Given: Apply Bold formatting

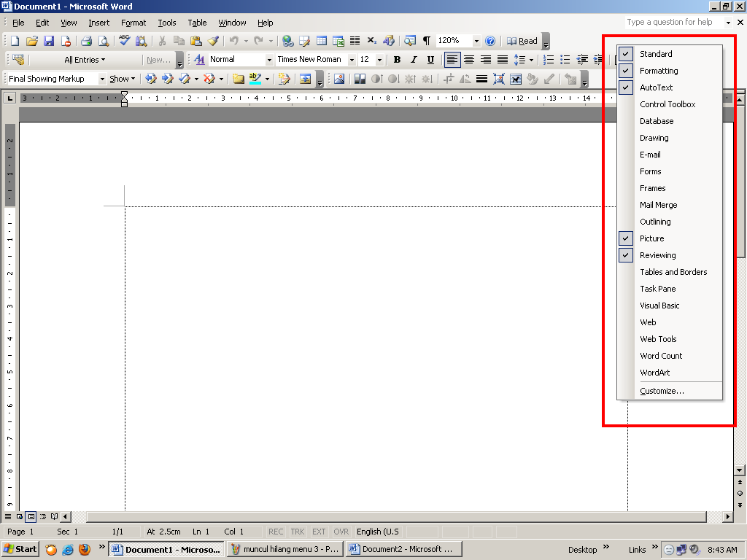Looking at the screenshot, I should [x=397, y=60].
